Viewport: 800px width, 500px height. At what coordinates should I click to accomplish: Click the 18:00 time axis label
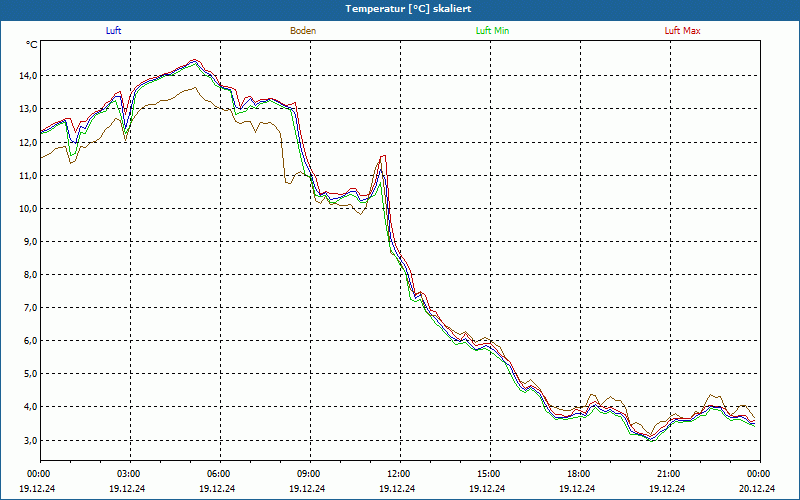(580, 474)
